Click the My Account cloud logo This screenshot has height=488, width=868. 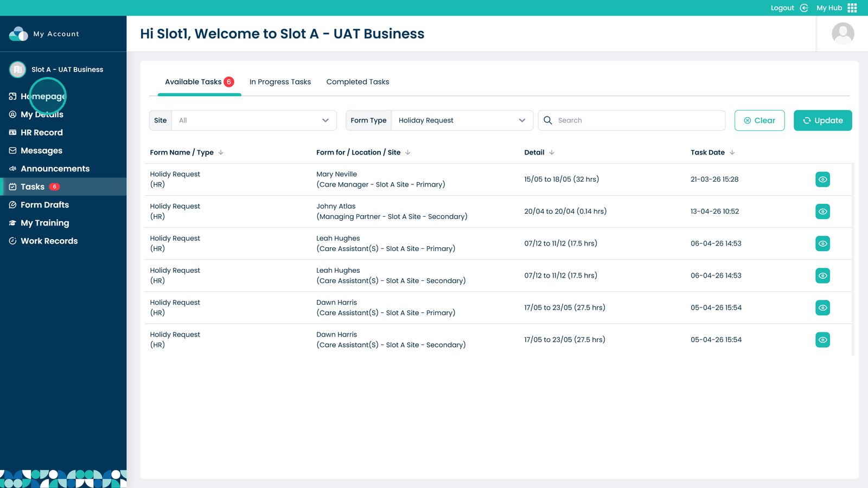18,34
